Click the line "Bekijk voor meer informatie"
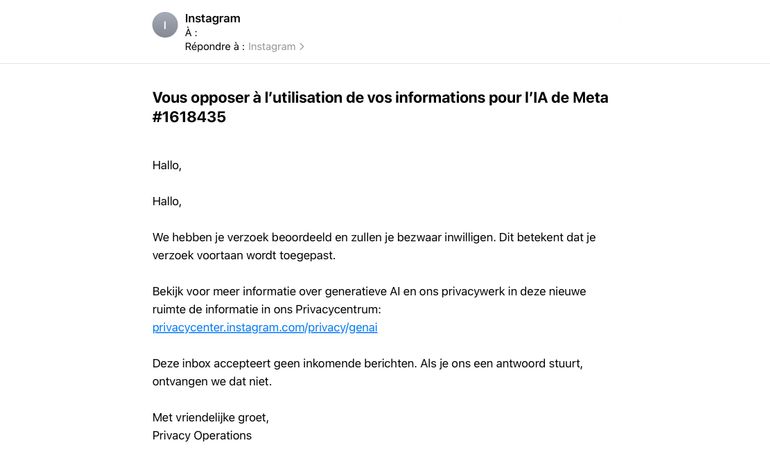 coord(369,291)
